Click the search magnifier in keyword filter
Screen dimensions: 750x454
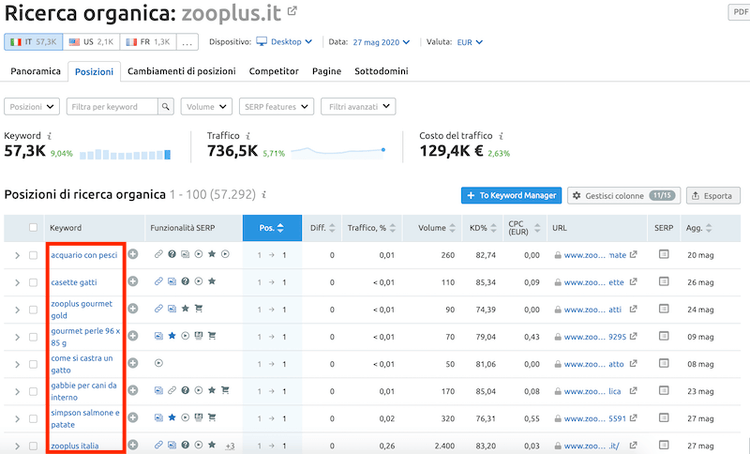click(165, 107)
